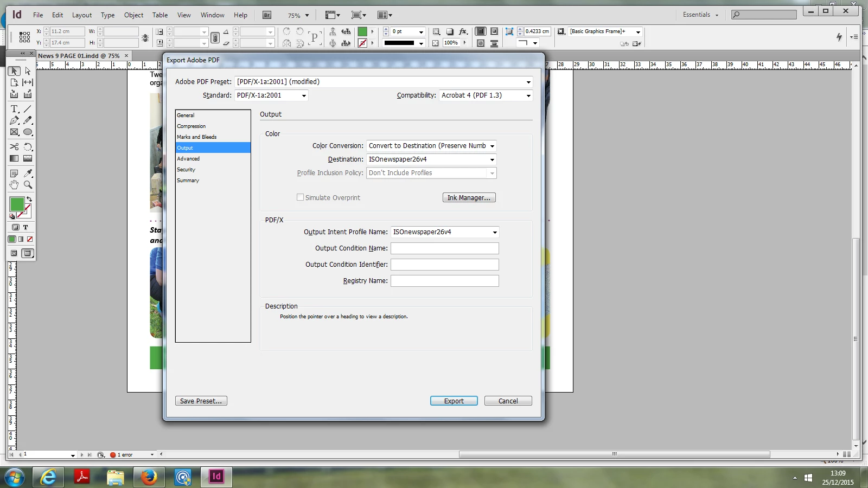Image resolution: width=868 pixels, height=488 pixels.
Task: Expand the Destination profile dropdown
Action: [431, 159]
